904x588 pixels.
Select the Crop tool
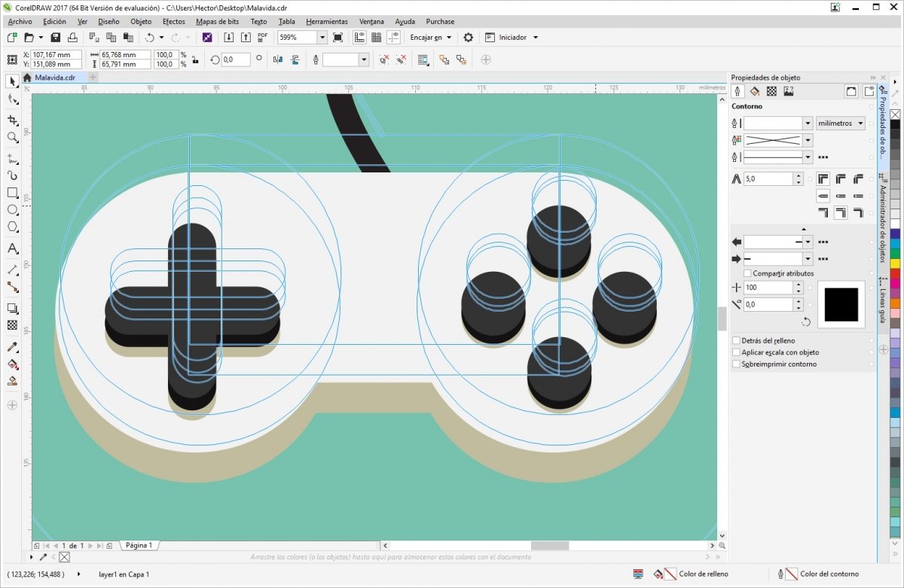[x=12, y=120]
